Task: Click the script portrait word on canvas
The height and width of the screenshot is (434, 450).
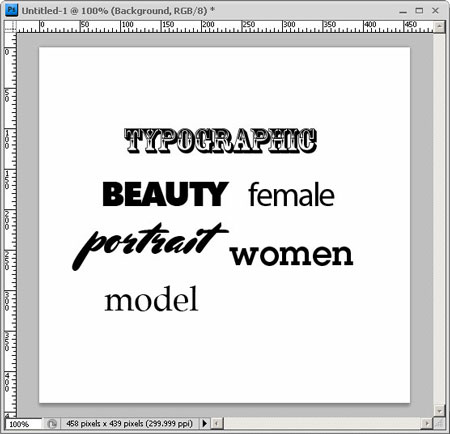Action: point(150,247)
